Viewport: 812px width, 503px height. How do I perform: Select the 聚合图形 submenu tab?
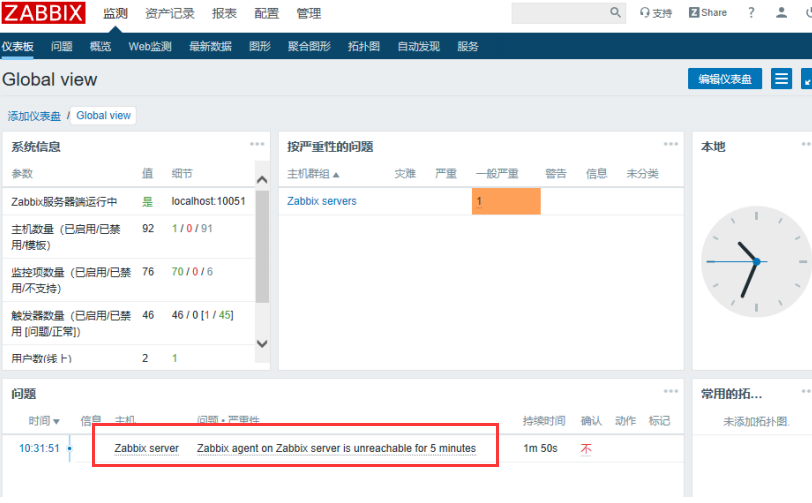[309, 46]
